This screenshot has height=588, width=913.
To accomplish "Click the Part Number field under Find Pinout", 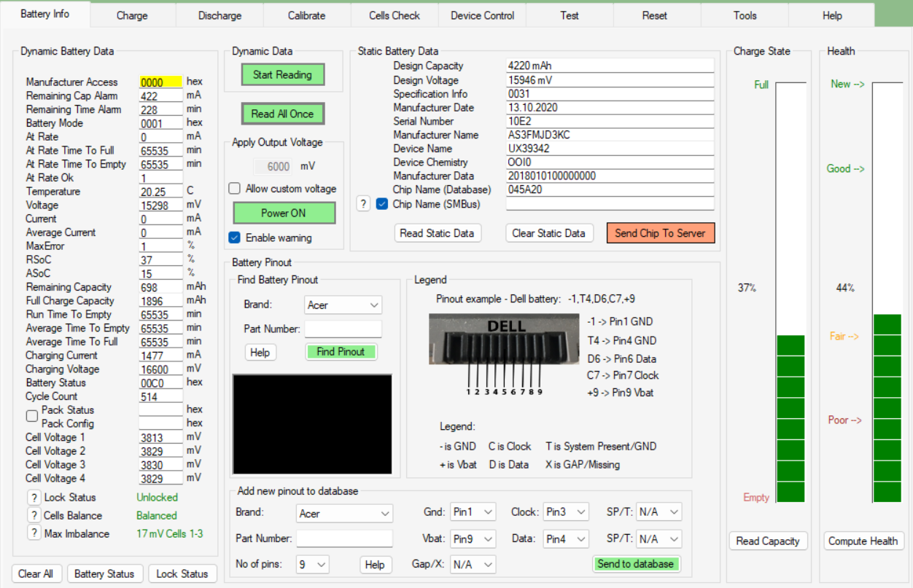I will pos(343,329).
